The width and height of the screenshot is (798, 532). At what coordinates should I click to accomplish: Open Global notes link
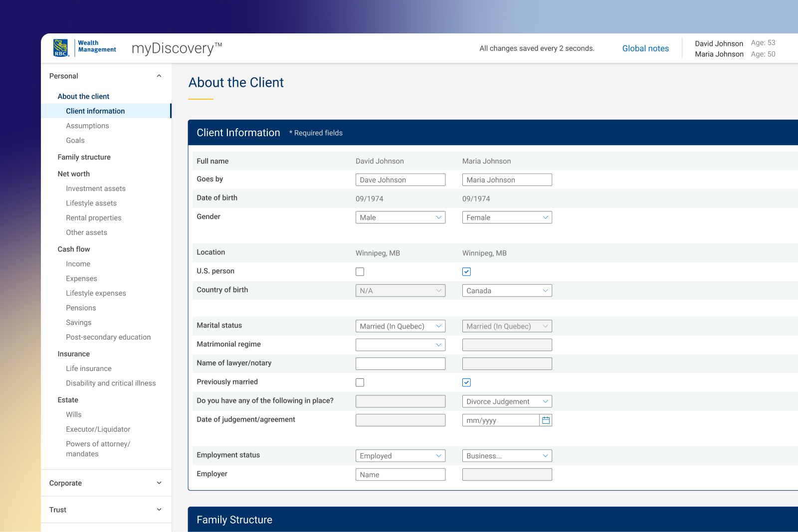tap(645, 48)
